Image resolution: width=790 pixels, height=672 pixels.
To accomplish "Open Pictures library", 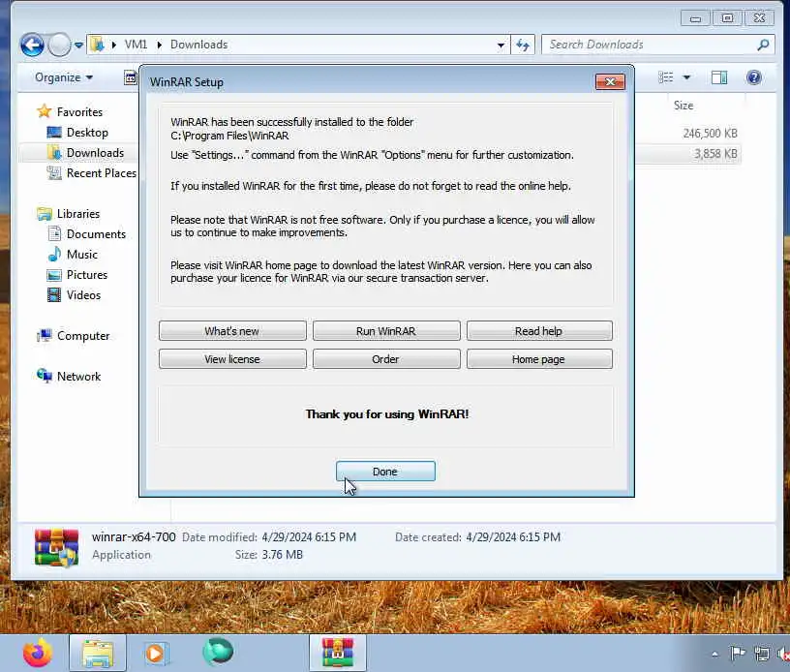I will 87,275.
